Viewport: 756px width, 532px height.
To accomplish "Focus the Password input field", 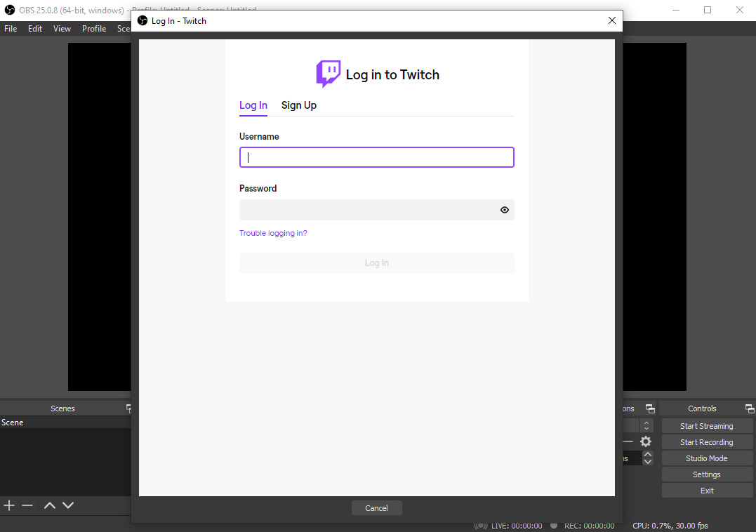I will 368,210.
